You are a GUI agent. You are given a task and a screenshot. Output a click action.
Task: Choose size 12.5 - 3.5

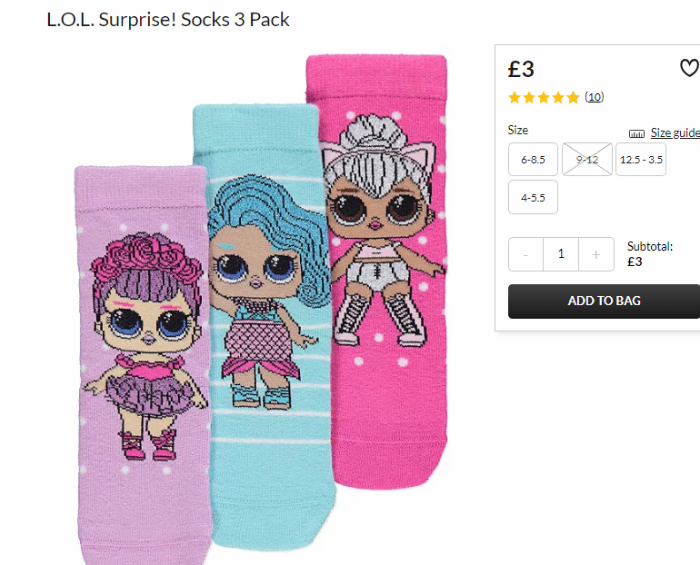(x=641, y=159)
